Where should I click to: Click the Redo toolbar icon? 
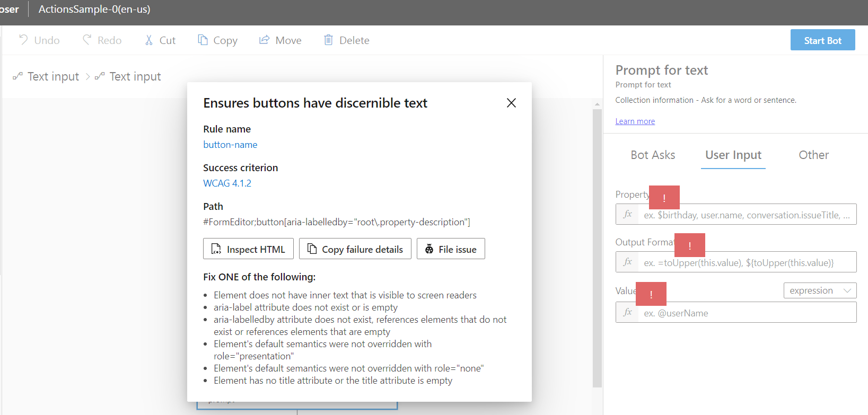[x=87, y=40]
